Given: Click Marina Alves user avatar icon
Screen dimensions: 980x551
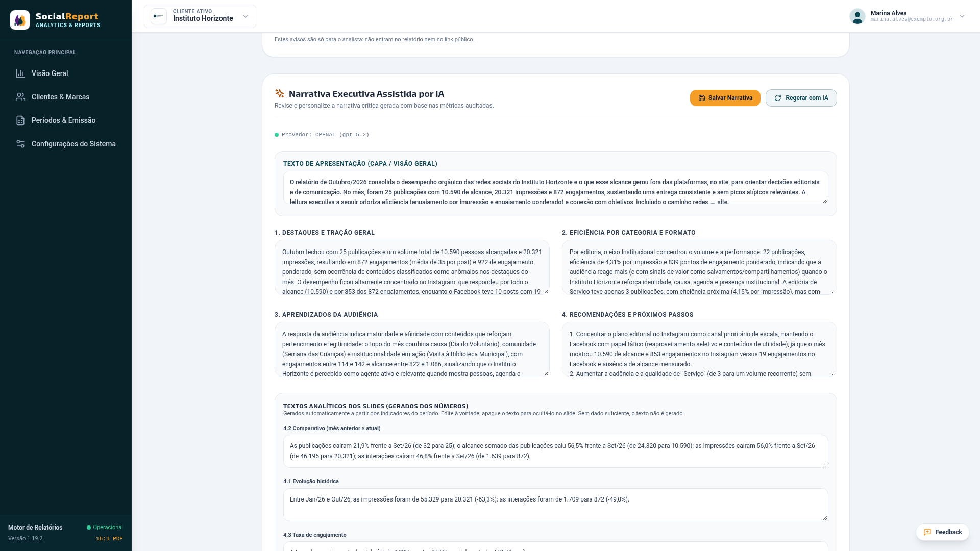Looking at the screenshot, I should 857,16.
